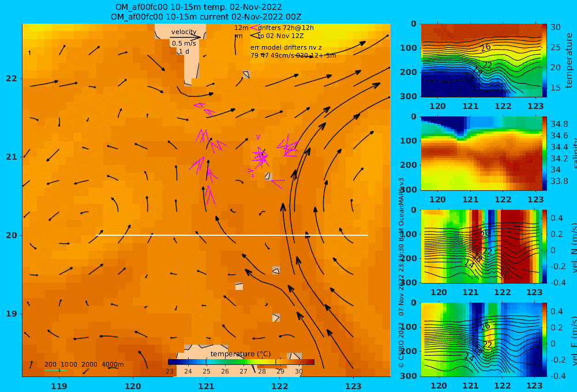Click latitude tick label '19' on main map
The height and width of the screenshot is (392, 577).
pos(12,314)
